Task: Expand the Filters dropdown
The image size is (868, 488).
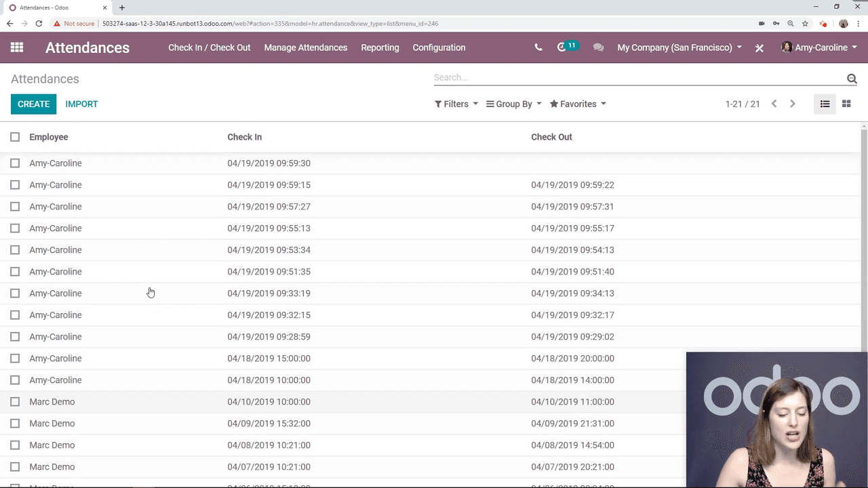Action: [456, 104]
